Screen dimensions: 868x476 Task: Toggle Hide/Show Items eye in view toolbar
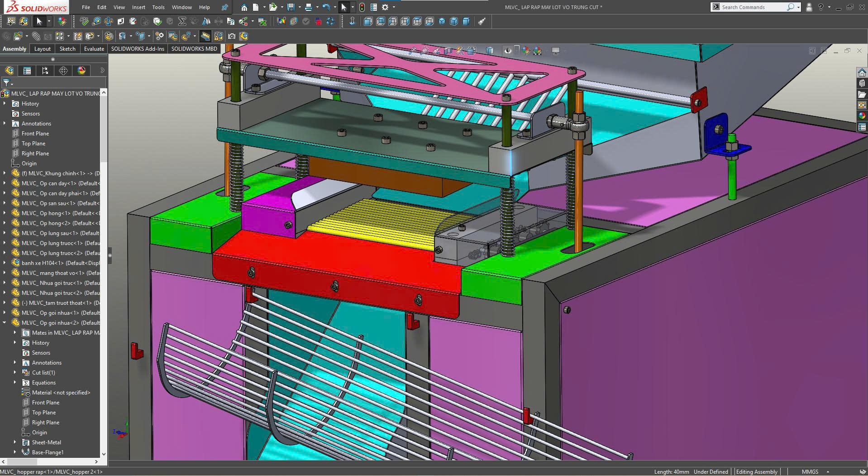(x=508, y=51)
